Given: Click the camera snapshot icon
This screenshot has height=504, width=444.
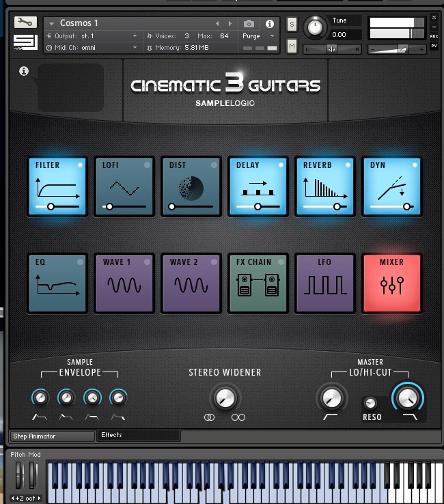Looking at the screenshot, I should [249, 23].
